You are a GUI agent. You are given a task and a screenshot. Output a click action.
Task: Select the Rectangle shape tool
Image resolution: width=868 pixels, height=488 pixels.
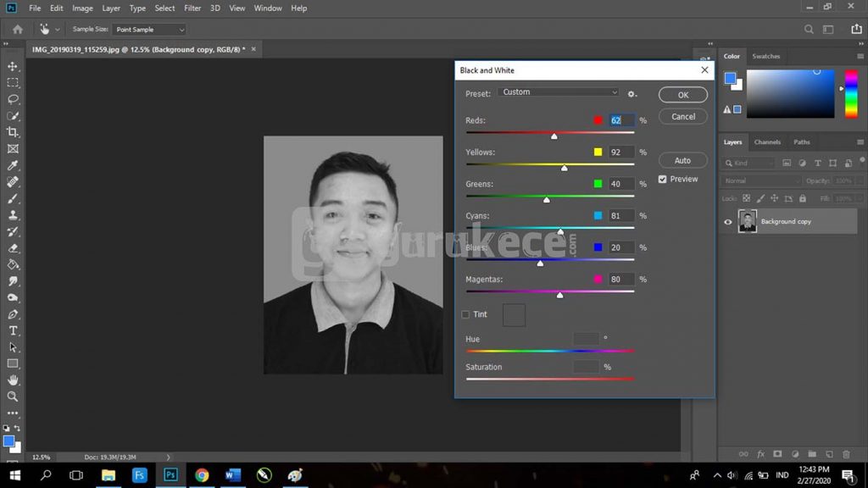(13, 363)
